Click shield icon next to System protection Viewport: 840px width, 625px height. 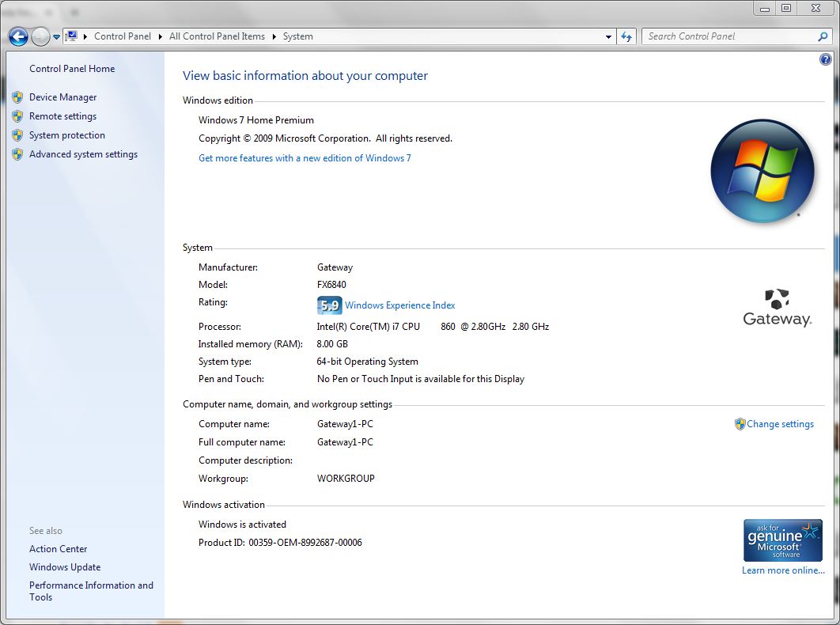tap(17, 135)
